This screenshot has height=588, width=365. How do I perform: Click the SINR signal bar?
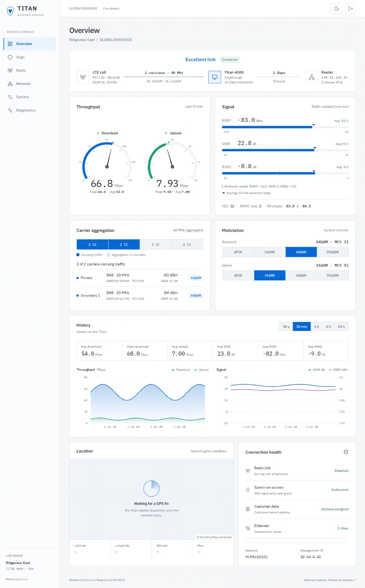pos(285,150)
